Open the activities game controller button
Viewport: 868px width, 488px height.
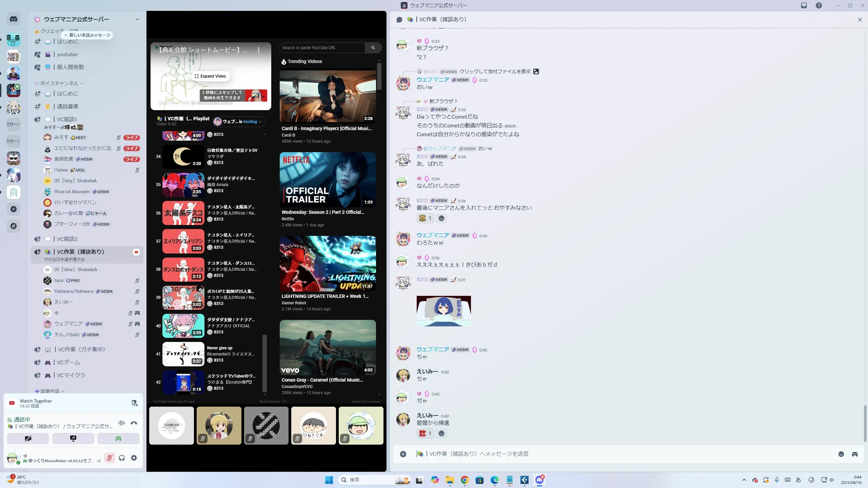point(118,439)
